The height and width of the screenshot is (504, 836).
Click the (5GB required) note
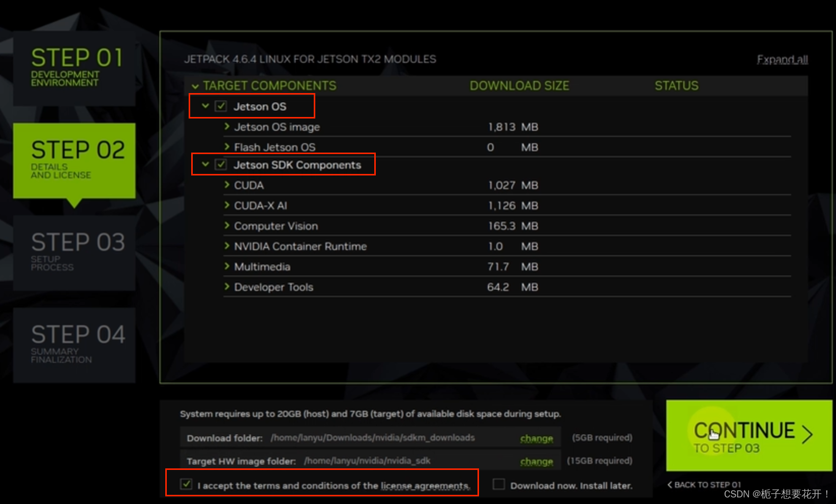[602, 437]
